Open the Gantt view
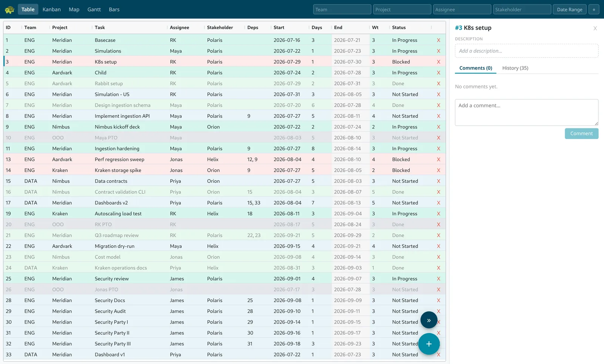 tap(94, 9)
